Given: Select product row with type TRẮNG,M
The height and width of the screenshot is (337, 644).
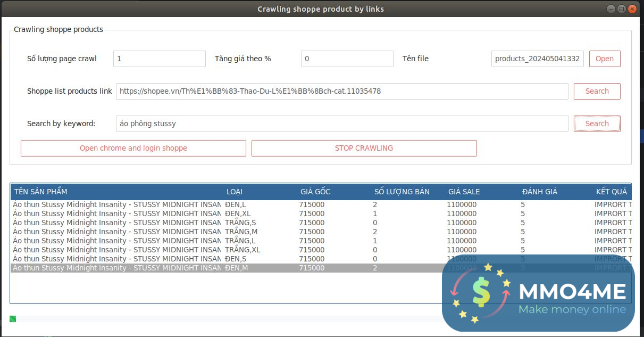Looking at the screenshot, I should pyautogui.click(x=321, y=232).
